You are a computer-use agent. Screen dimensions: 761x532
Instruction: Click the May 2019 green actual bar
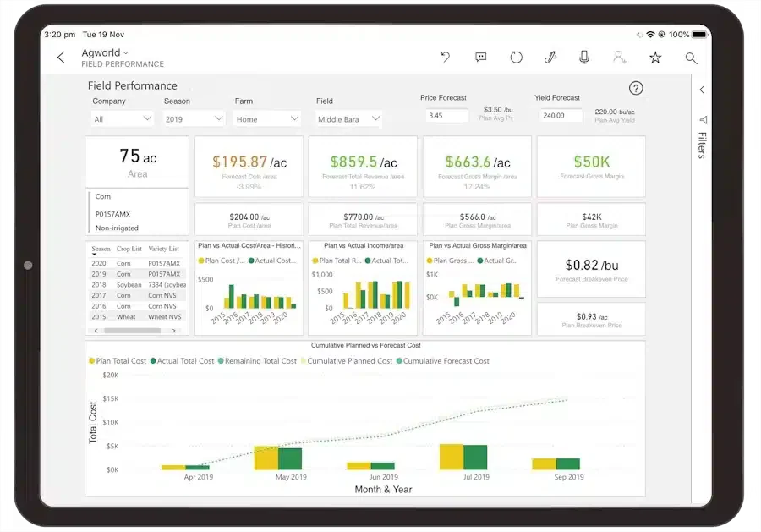tap(290, 458)
